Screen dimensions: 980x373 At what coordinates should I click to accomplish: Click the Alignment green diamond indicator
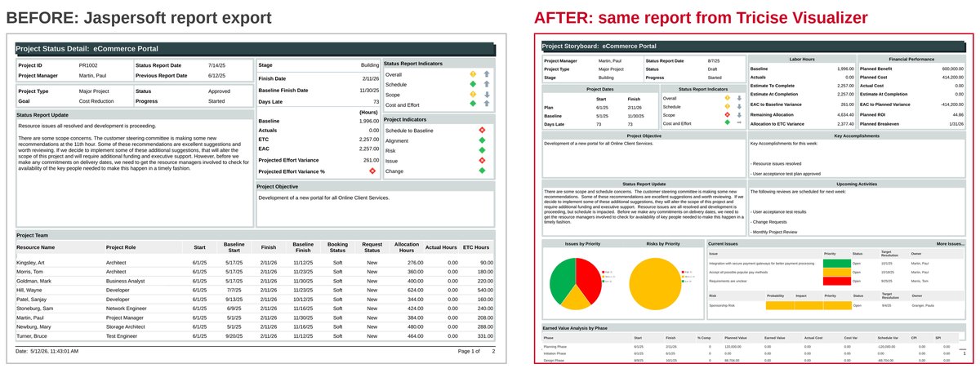pyautogui.click(x=482, y=140)
